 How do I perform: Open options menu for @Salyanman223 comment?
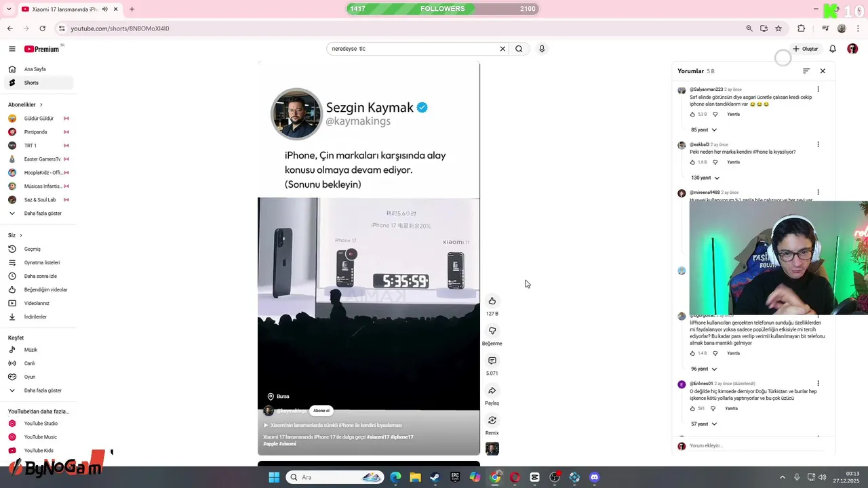click(x=818, y=89)
